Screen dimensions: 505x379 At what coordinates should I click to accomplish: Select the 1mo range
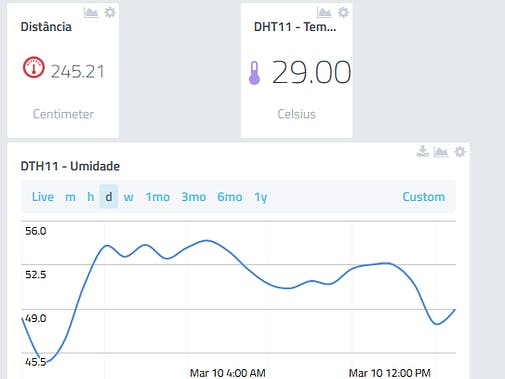[x=158, y=197]
